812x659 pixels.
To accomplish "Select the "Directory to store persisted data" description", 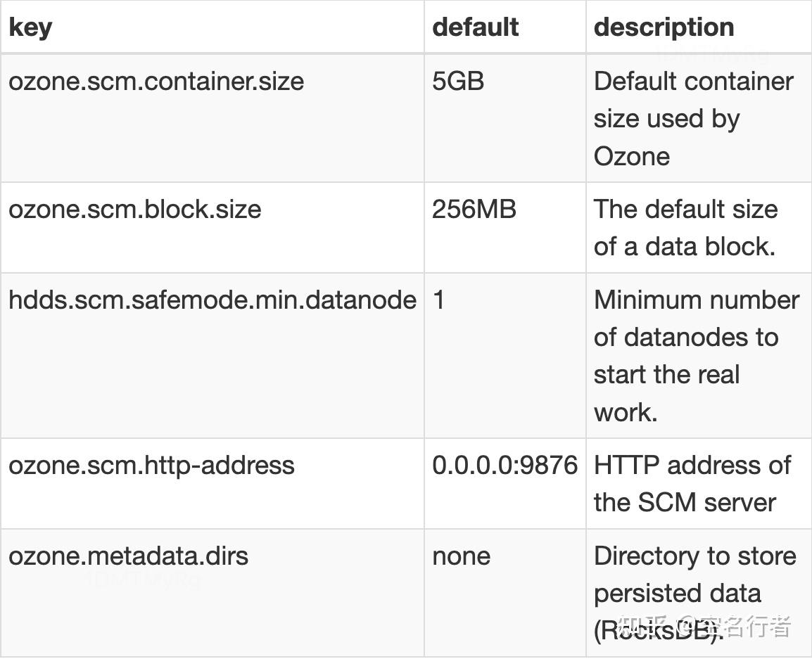I will pyautogui.click(x=694, y=575).
